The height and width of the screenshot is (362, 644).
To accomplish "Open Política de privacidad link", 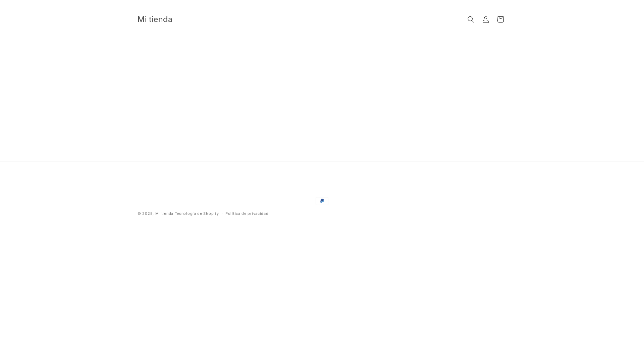I will [x=247, y=214].
